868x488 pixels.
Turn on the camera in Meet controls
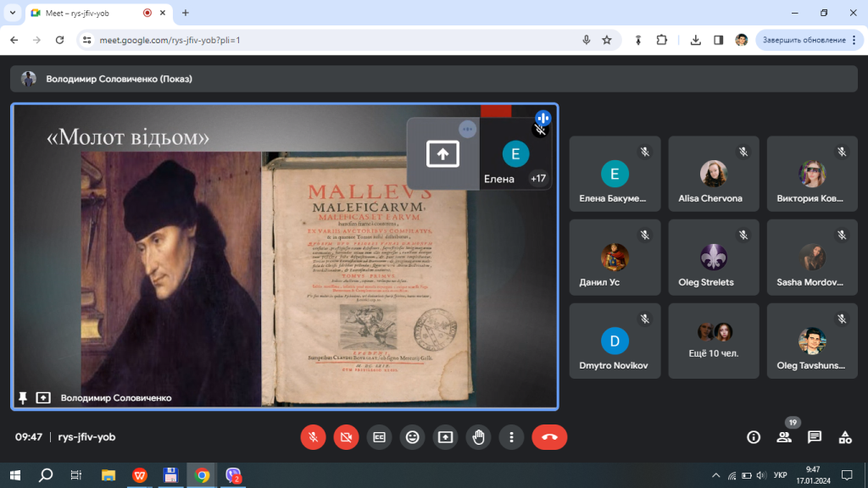(x=346, y=437)
